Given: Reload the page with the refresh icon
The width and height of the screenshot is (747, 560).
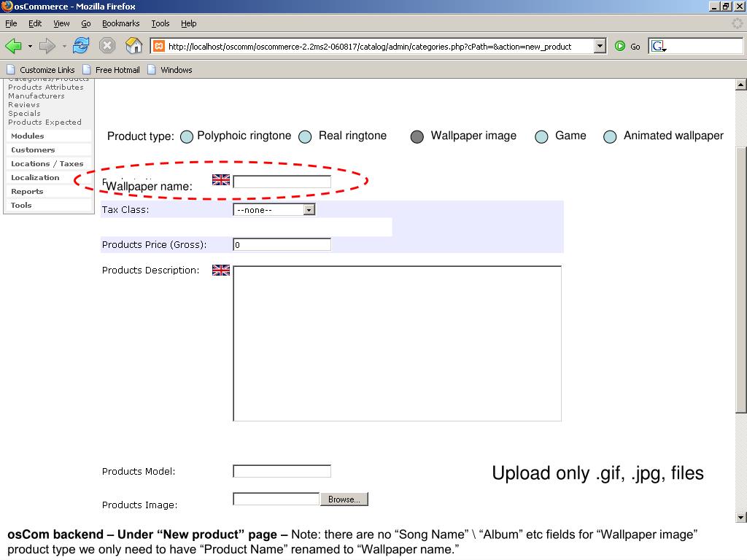Looking at the screenshot, I should pos(81,46).
